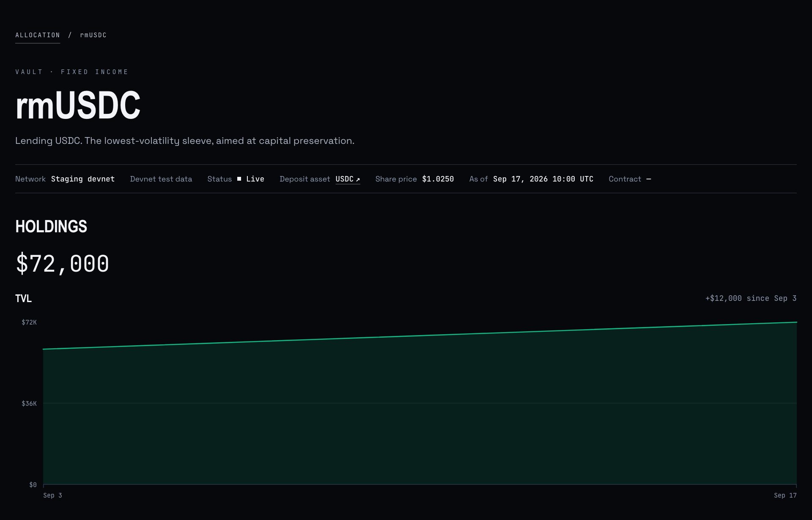
Task: Click the Sep 17 x-axis label
Action: pos(785,495)
